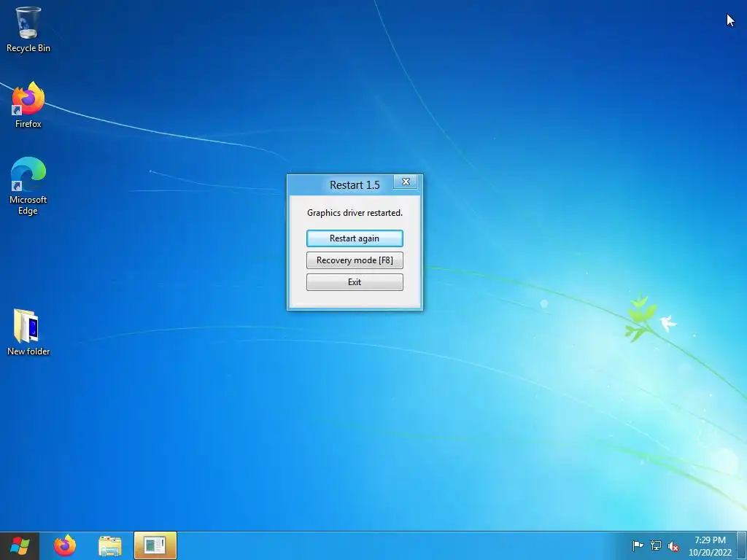Select Recovery mode [F8] button

coord(355,260)
